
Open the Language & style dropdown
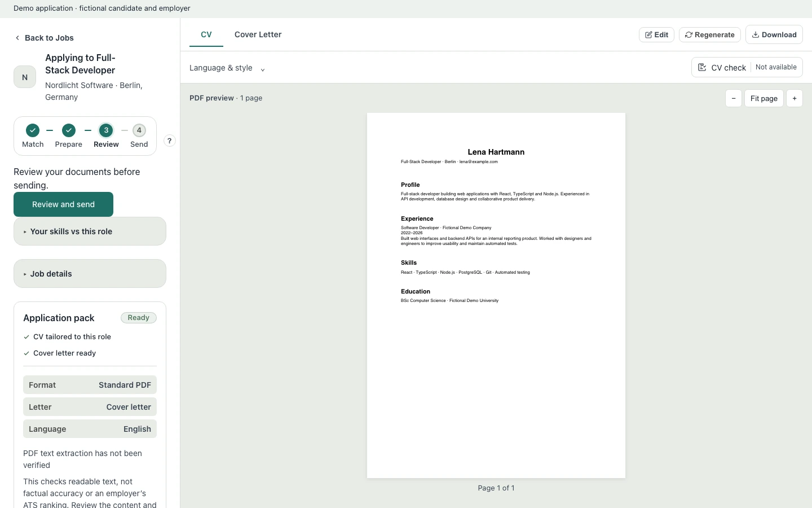point(227,68)
